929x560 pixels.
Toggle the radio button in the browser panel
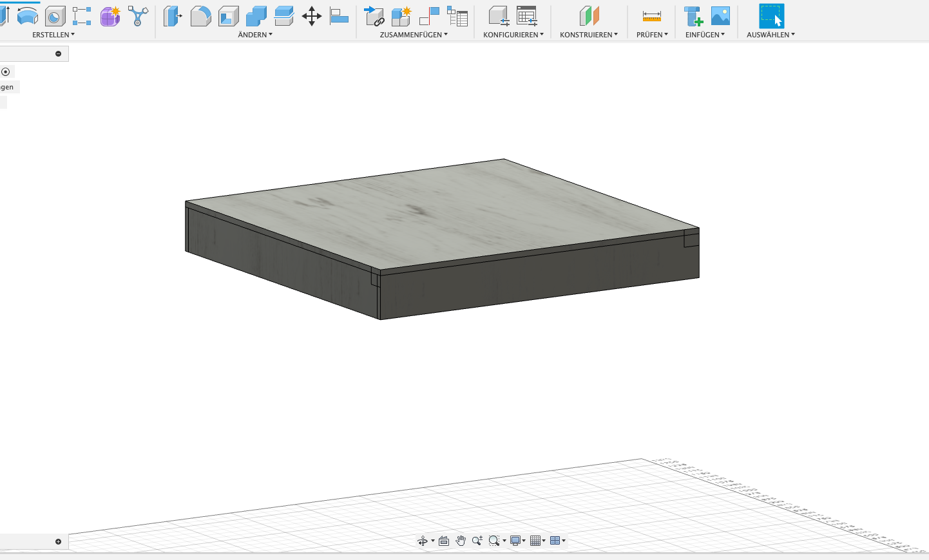coord(6,71)
